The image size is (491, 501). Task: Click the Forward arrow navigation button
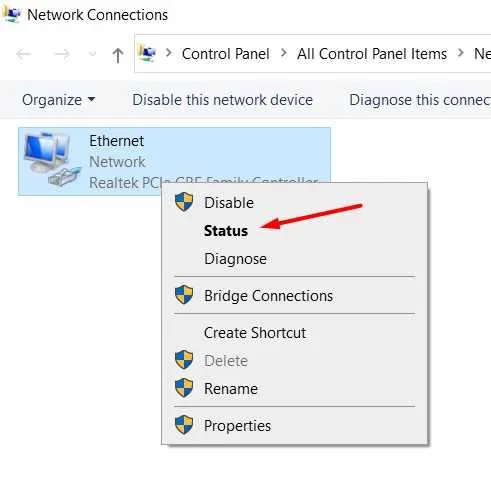pyautogui.click(x=62, y=54)
